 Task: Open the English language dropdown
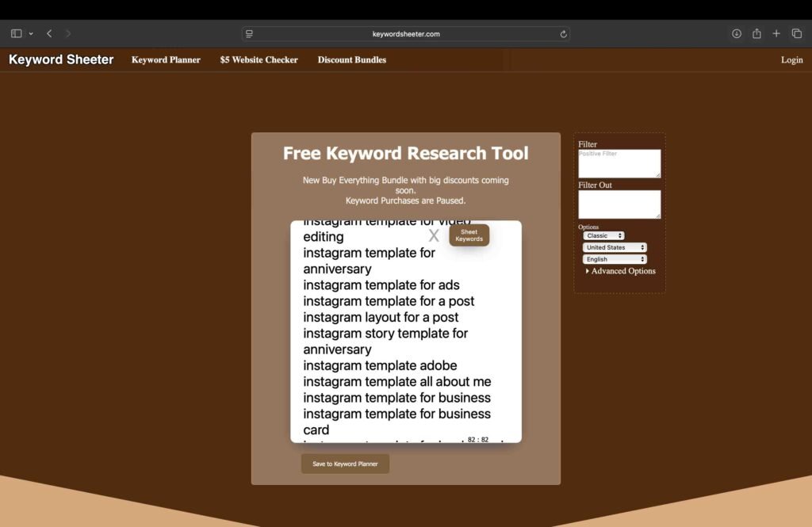click(615, 259)
